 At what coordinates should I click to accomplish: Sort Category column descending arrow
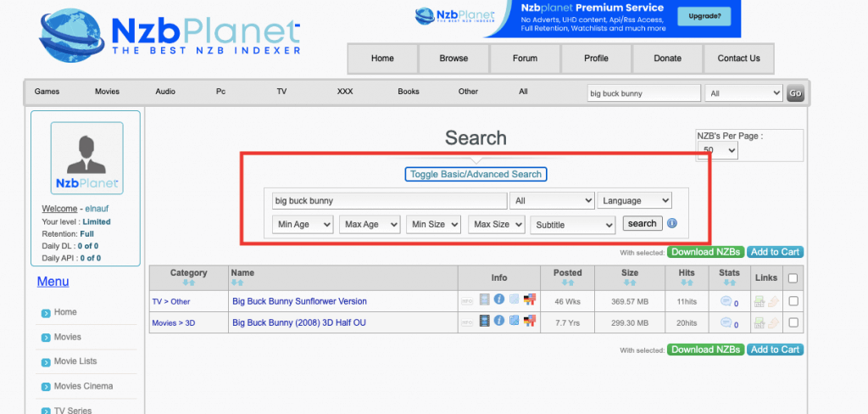pos(186,283)
